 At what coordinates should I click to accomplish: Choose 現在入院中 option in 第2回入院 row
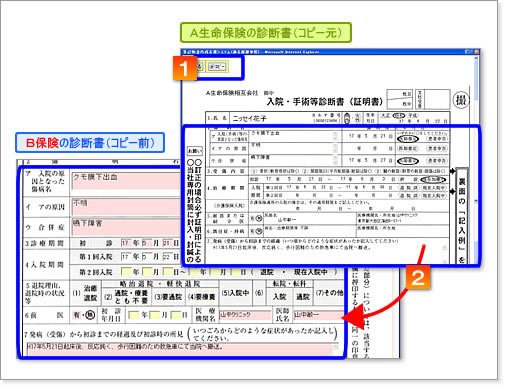coord(310,272)
